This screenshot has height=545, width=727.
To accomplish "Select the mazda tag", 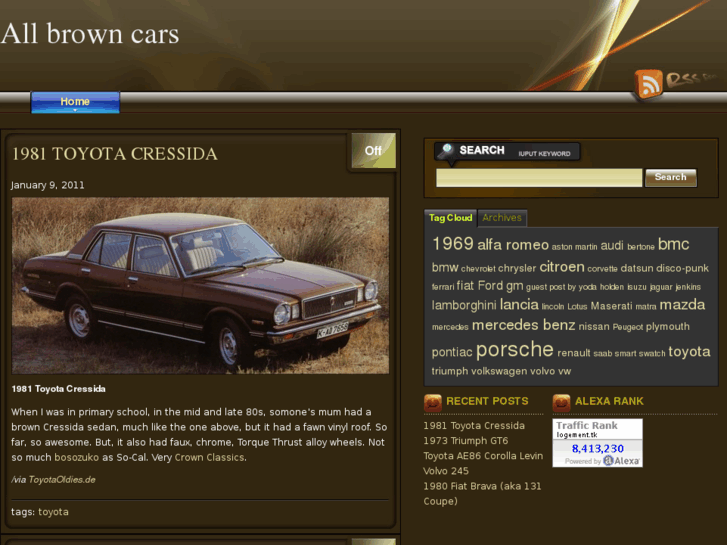I will 682,305.
